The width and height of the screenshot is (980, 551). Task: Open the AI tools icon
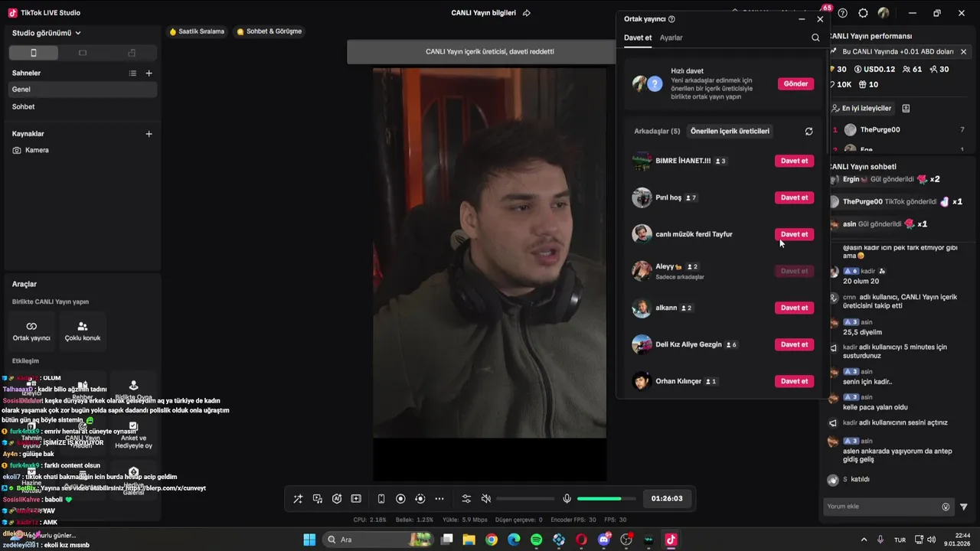point(337,499)
